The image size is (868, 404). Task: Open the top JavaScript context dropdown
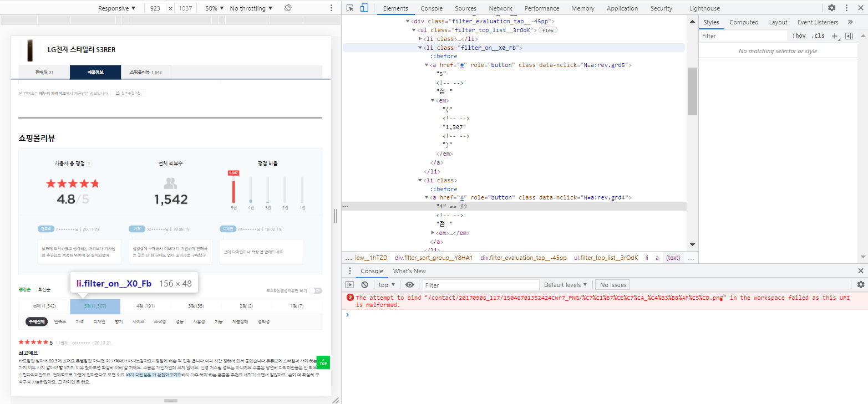point(387,285)
